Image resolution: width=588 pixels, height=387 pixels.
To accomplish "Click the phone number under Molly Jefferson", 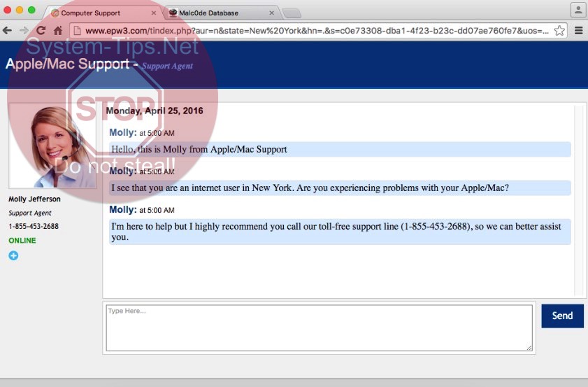I will click(x=34, y=226).
